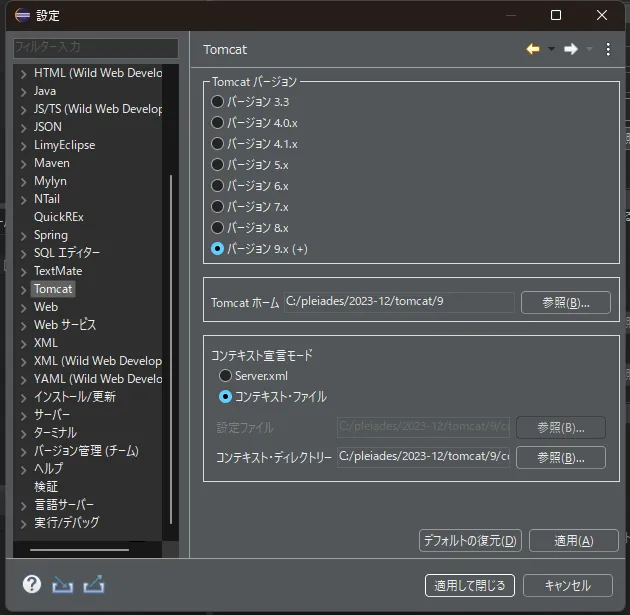Screen dimensions: 630x615
Task: Select the XML preferences item
Action: pos(46,343)
